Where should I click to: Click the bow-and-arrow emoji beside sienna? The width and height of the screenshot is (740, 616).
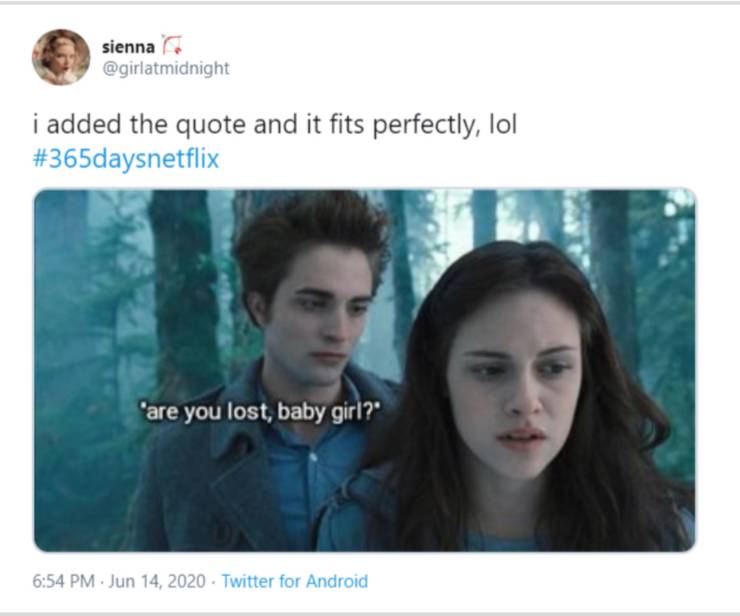(172, 45)
